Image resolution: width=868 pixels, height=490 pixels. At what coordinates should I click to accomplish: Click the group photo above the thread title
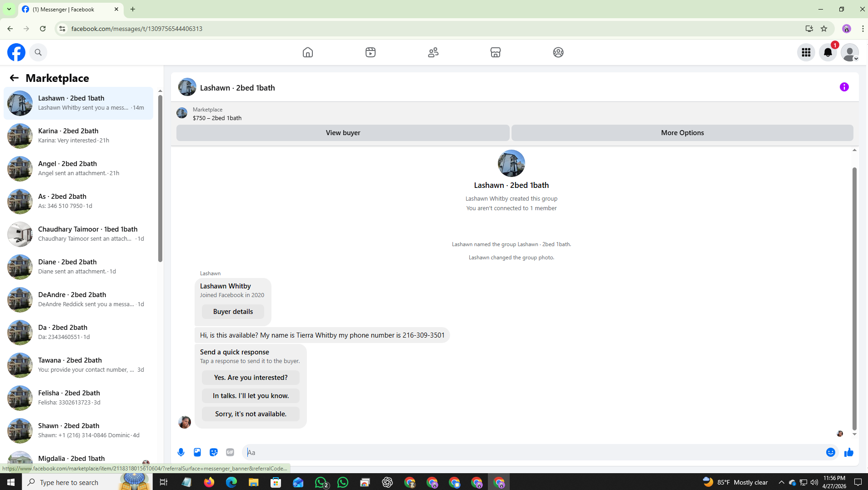click(x=511, y=163)
